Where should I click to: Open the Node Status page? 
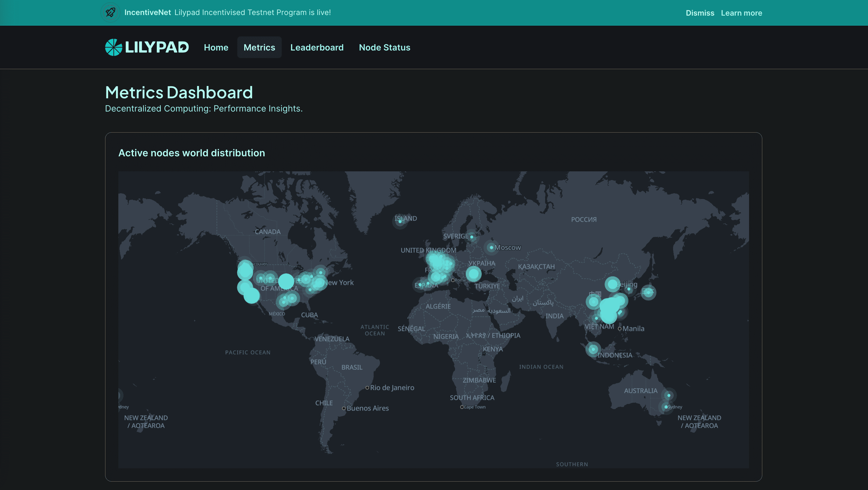pyautogui.click(x=384, y=47)
